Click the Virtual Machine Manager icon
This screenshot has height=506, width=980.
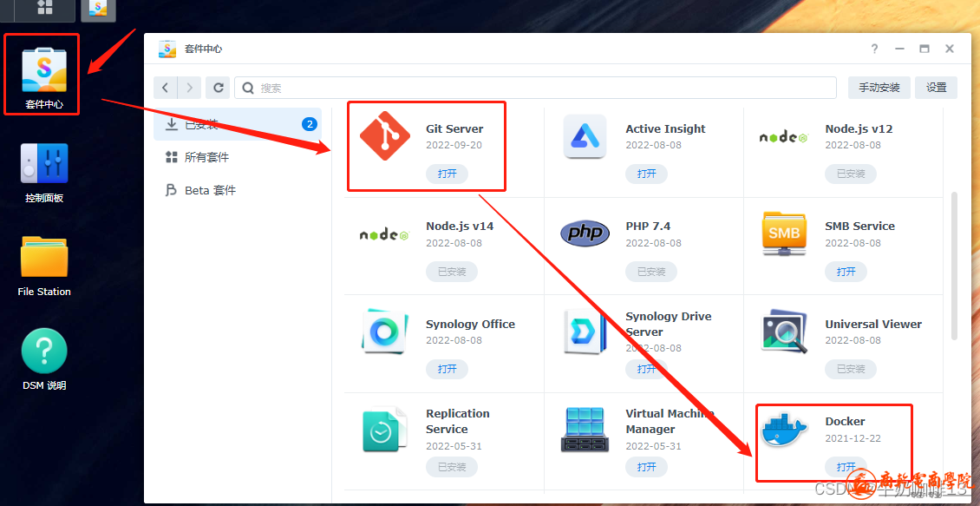[585, 430]
